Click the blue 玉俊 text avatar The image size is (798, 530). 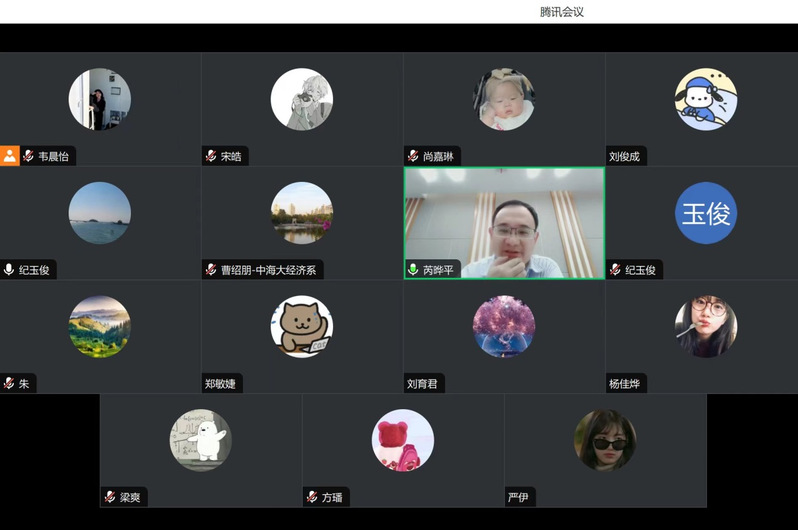(x=706, y=213)
